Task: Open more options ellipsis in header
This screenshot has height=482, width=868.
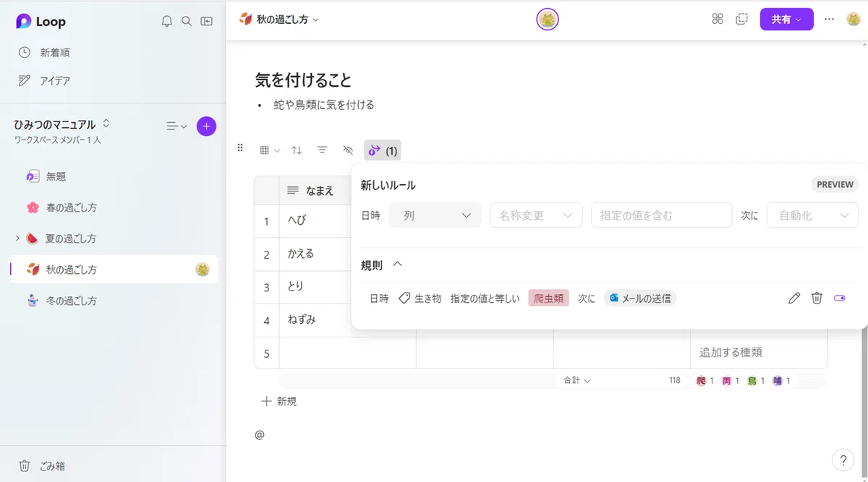Action: tap(830, 20)
